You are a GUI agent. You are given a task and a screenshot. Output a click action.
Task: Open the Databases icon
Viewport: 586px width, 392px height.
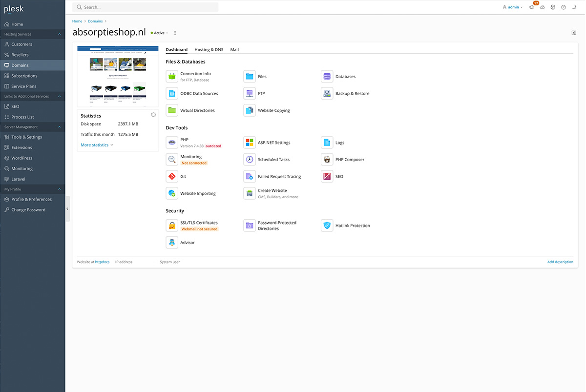pos(327,77)
